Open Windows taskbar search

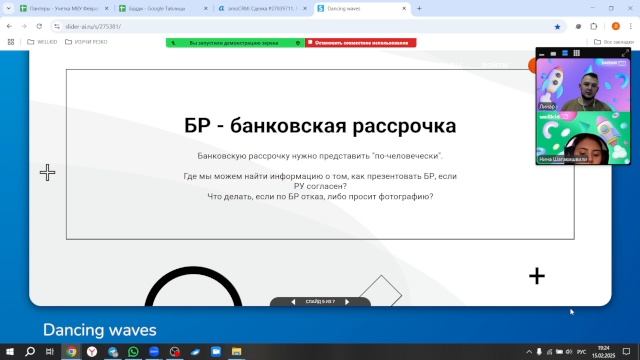coord(30,351)
